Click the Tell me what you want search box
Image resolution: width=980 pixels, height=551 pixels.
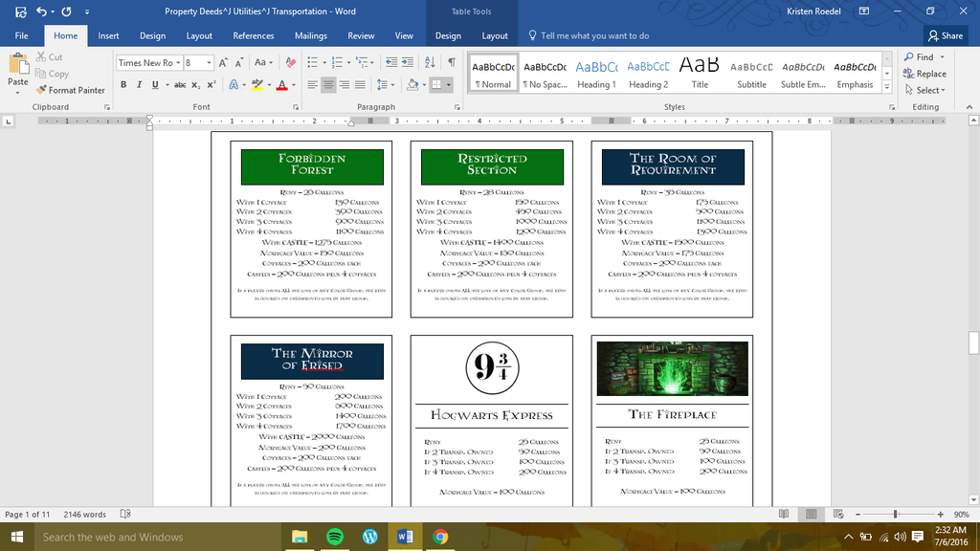coord(593,35)
